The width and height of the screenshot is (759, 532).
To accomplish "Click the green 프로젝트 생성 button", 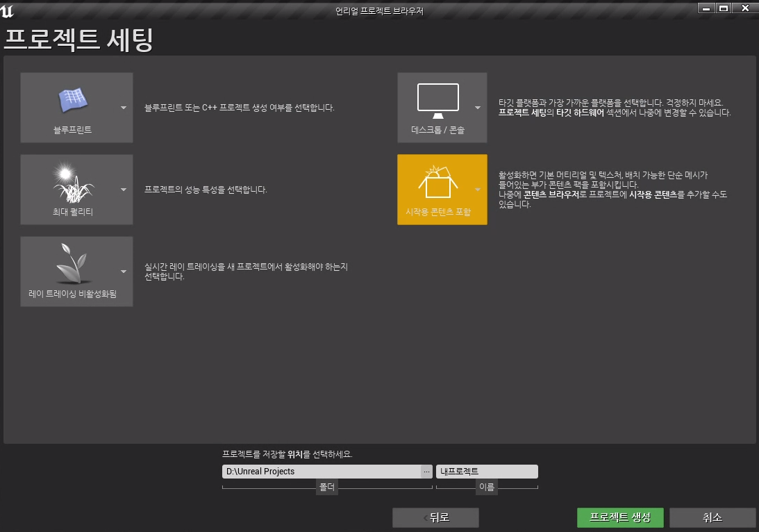I will 620,517.
